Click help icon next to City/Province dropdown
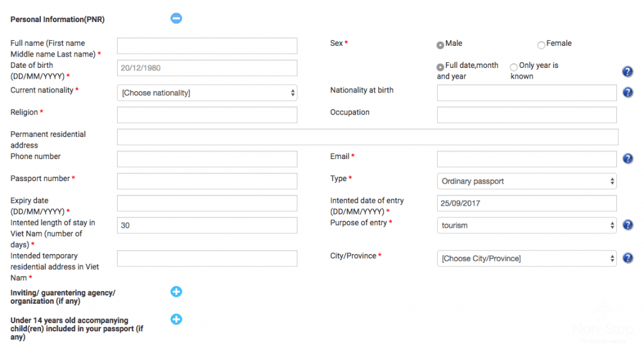 627,258
